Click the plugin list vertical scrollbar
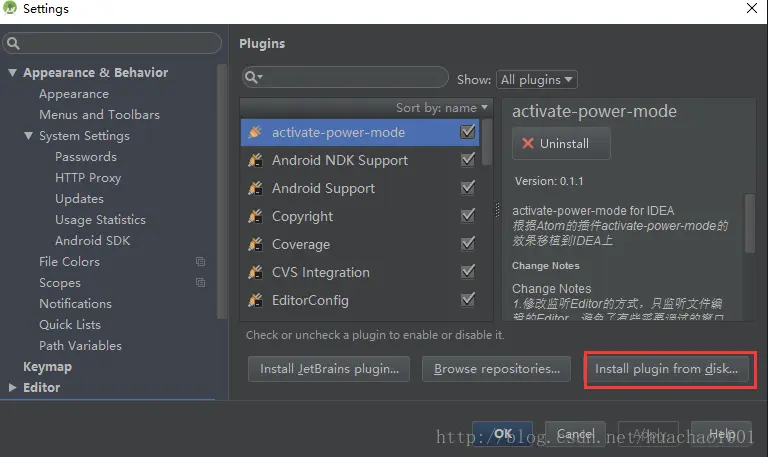Screen dimensions: 768x457 [487, 142]
